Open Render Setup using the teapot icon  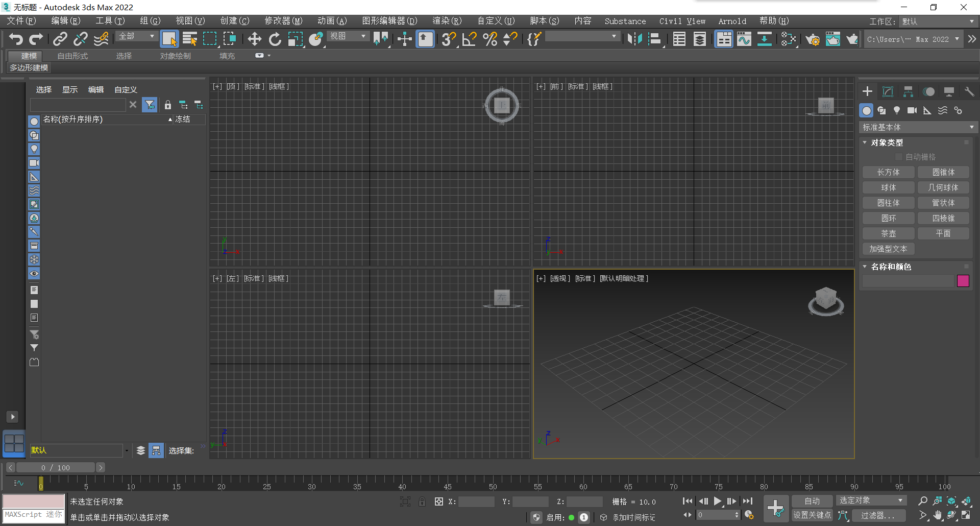click(x=813, y=39)
